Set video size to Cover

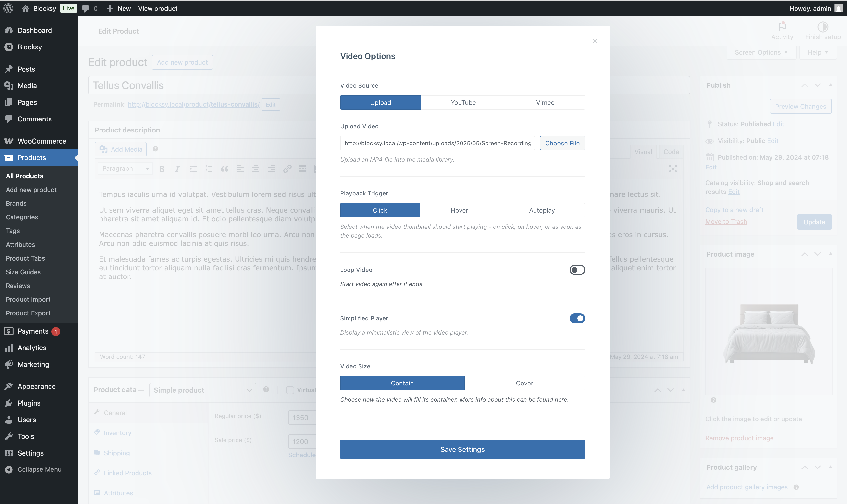click(x=524, y=383)
